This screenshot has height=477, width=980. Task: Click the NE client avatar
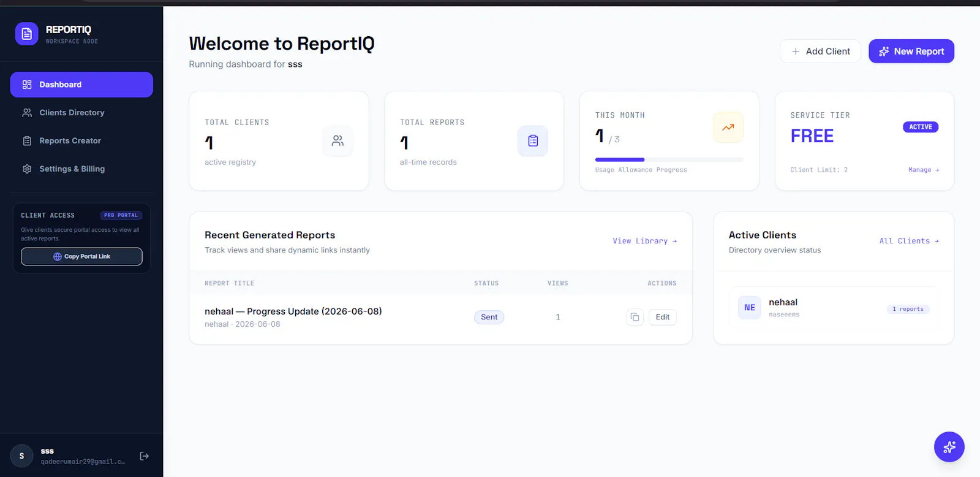tap(750, 308)
